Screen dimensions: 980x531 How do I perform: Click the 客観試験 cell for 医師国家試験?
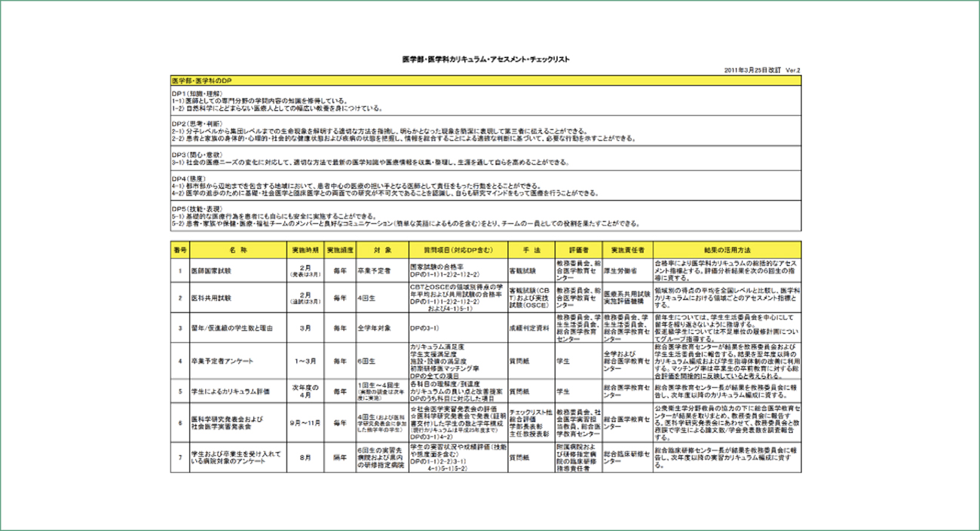click(x=531, y=270)
